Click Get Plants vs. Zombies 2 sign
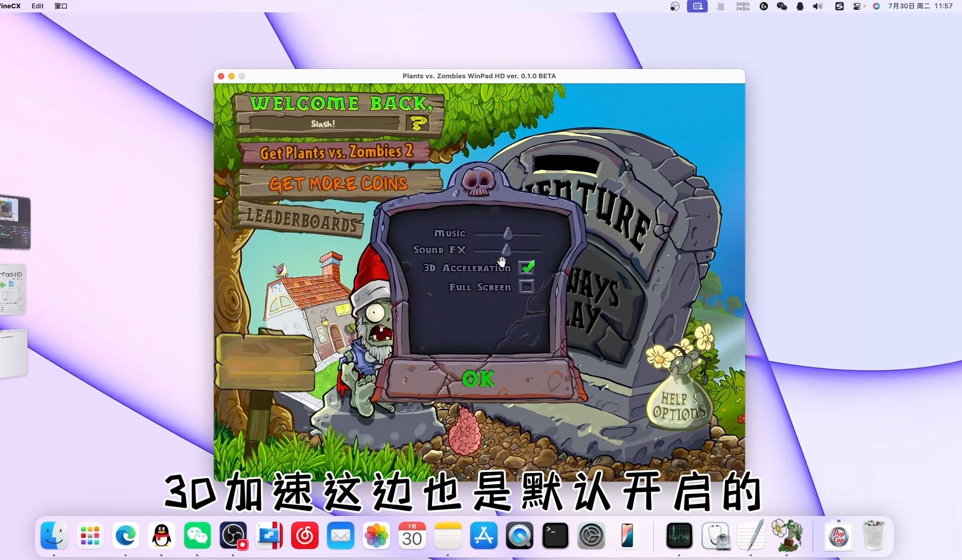 point(336,152)
